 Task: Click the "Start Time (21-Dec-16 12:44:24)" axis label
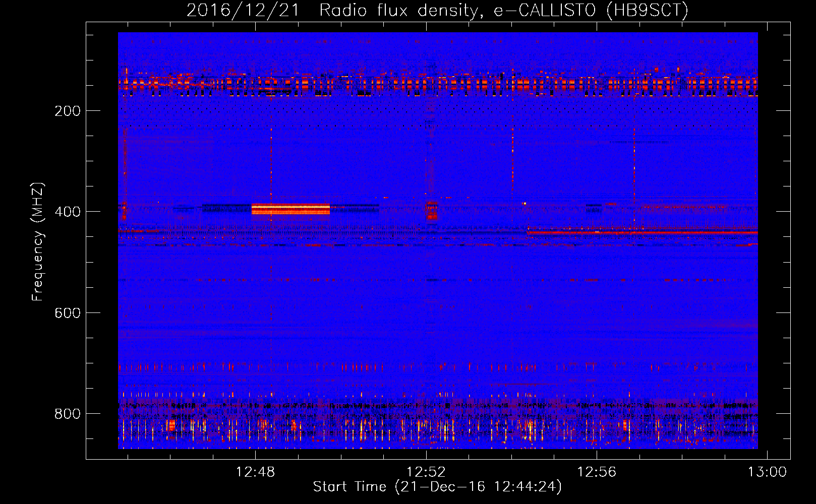click(437, 487)
